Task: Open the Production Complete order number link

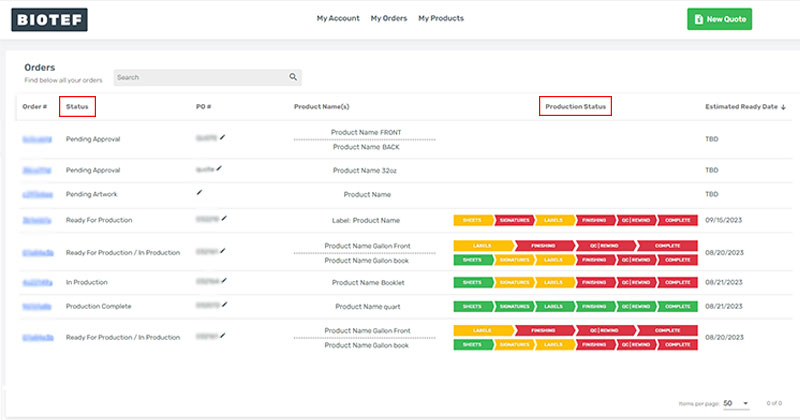Action: (x=37, y=306)
